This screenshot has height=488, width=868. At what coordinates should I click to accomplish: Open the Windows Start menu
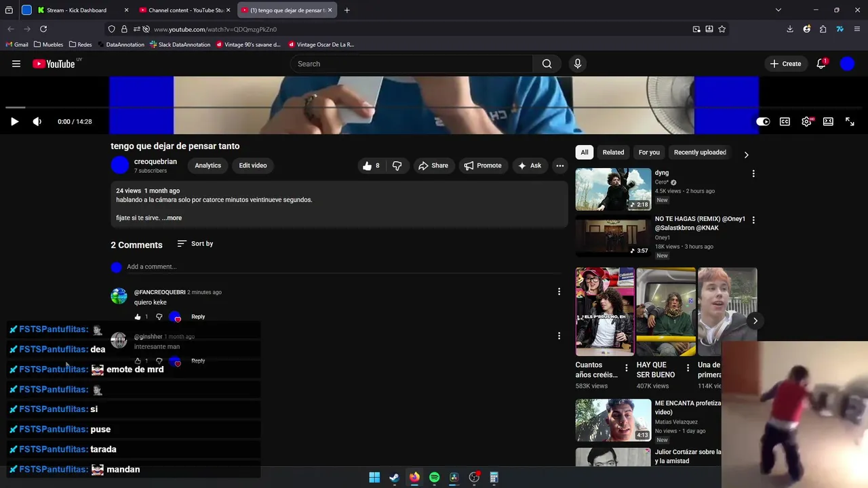tap(374, 477)
